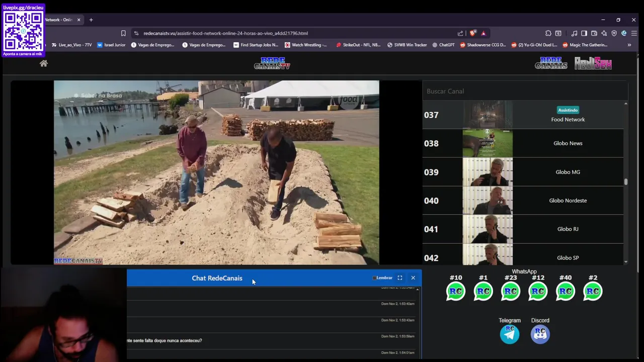The image size is (644, 362).
Task: Open the Telegram channel icon
Action: click(510, 334)
